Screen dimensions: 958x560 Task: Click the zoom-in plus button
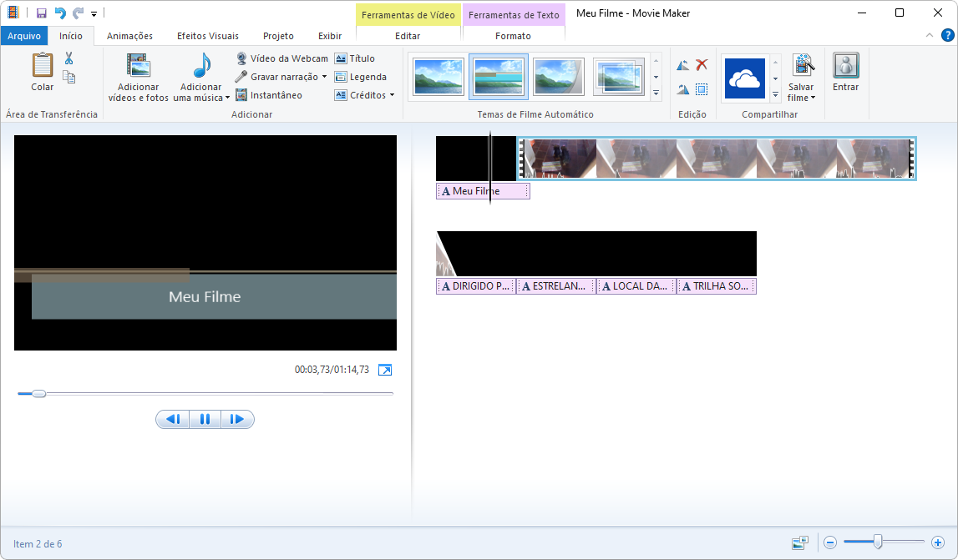click(937, 543)
